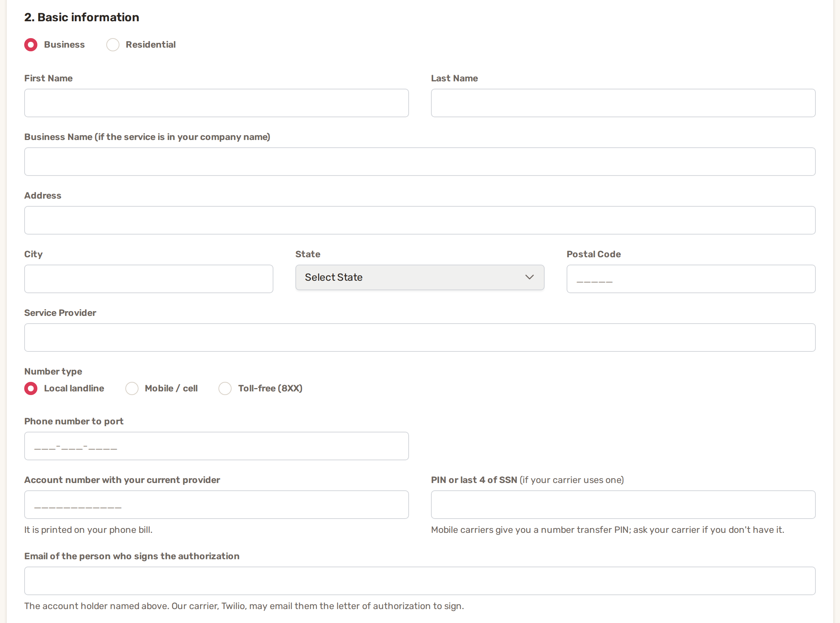Select the Residential radio button

tap(113, 44)
